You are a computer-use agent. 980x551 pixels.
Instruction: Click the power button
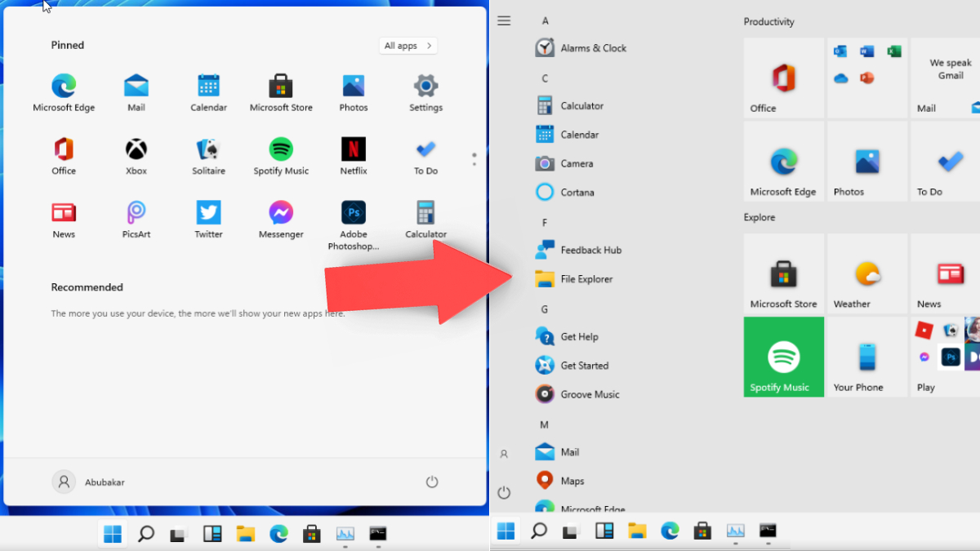pyautogui.click(x=431, y=482)
